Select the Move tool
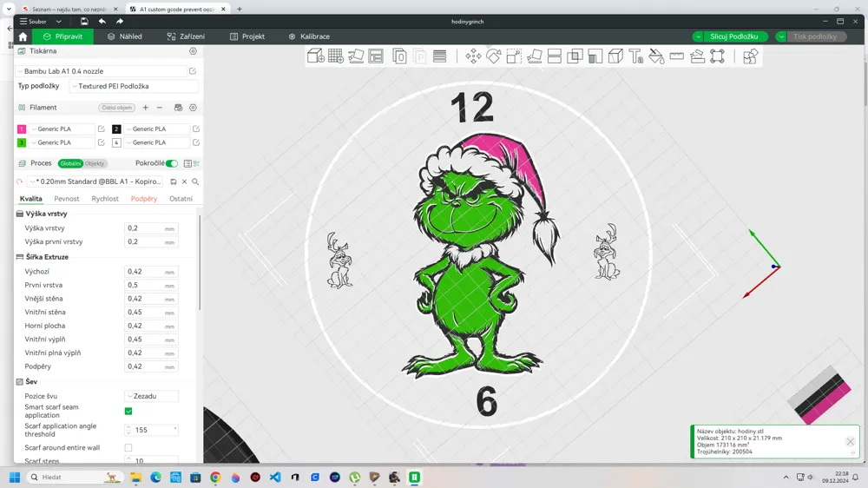The height and width of the screenshot is (488, 868). [473, 56]
